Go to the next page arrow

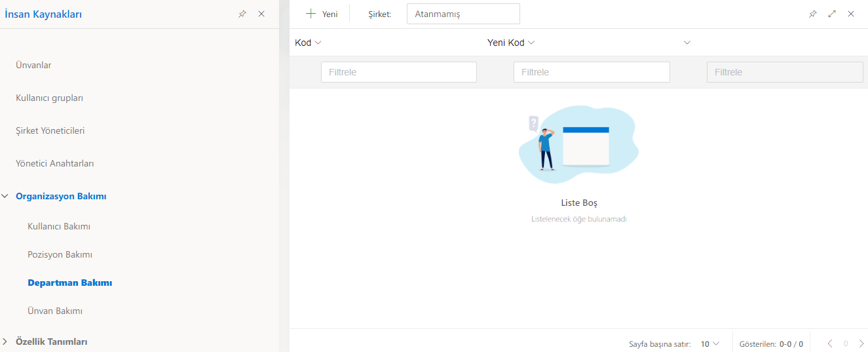861,343
